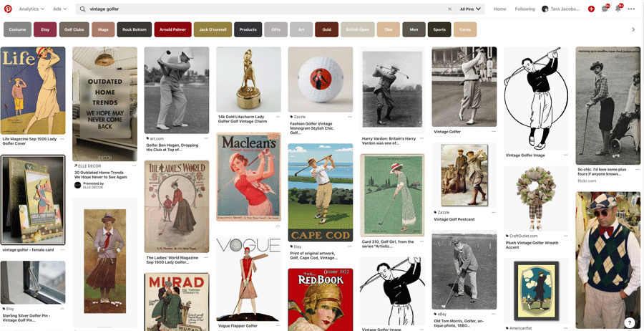The height and width of the screenshot is (331, 644).
Task: Open the messages chat bubble icon
Action: pos(605,9)
